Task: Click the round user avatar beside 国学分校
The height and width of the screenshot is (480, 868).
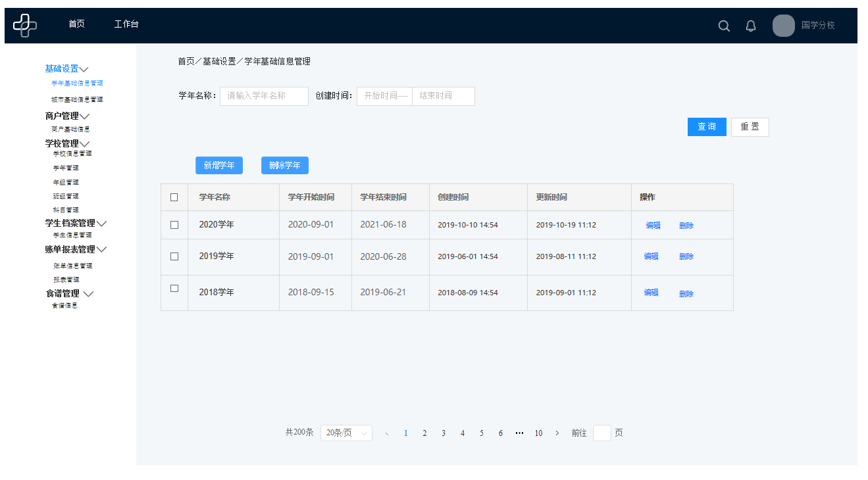Action: [x=784, y=26]
